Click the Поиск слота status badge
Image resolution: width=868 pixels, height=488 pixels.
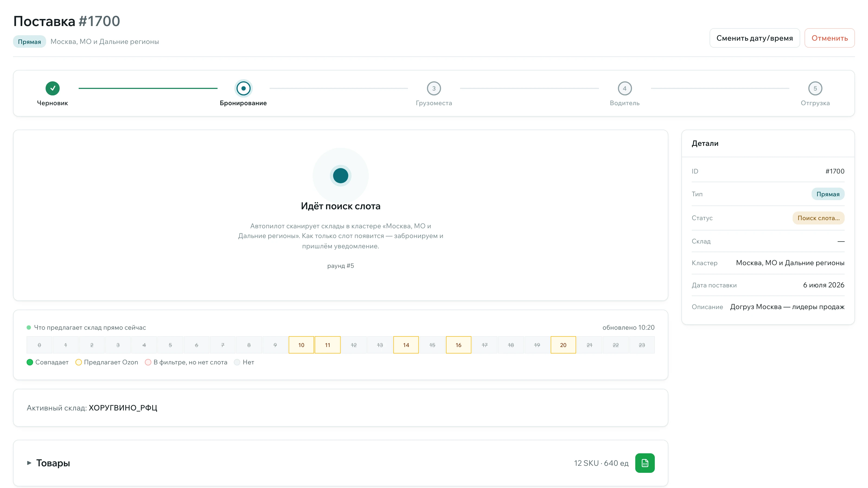coord(818,218)
